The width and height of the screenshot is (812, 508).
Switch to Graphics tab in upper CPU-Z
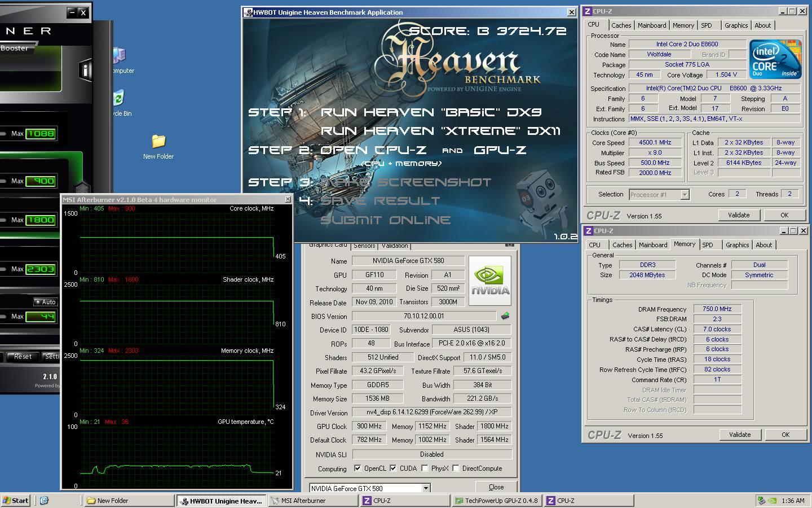[736, 25]
